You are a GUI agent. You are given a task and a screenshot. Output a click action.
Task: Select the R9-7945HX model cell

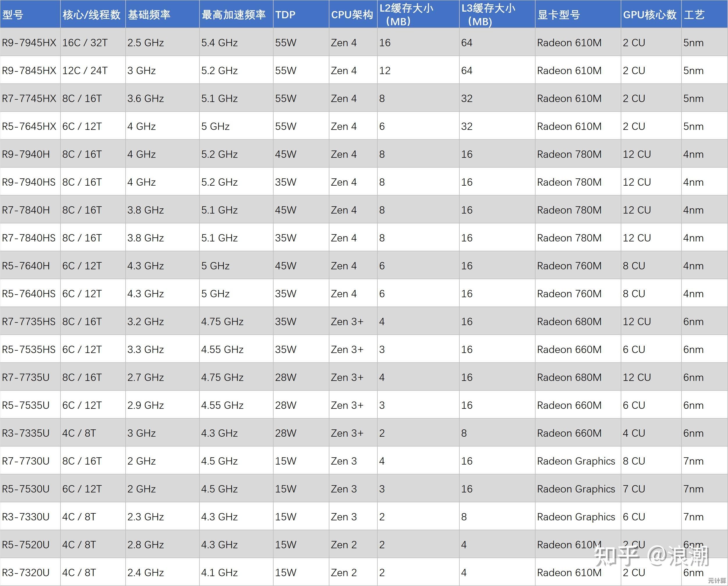(x=29, y=43)
